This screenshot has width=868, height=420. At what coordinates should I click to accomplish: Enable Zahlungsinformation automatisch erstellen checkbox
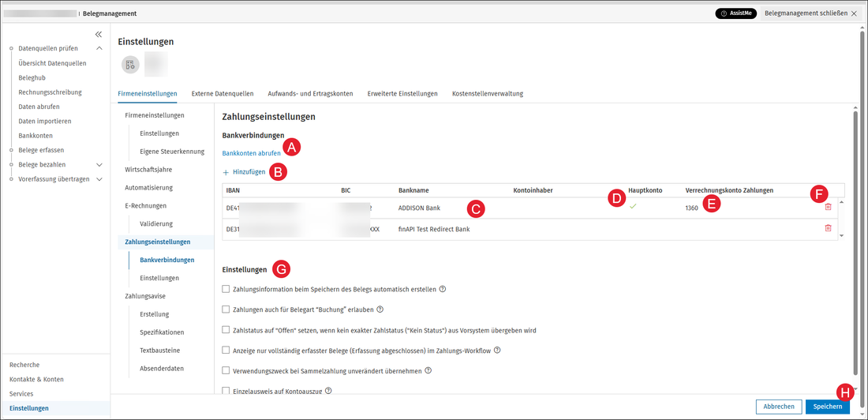click(226, 289)
